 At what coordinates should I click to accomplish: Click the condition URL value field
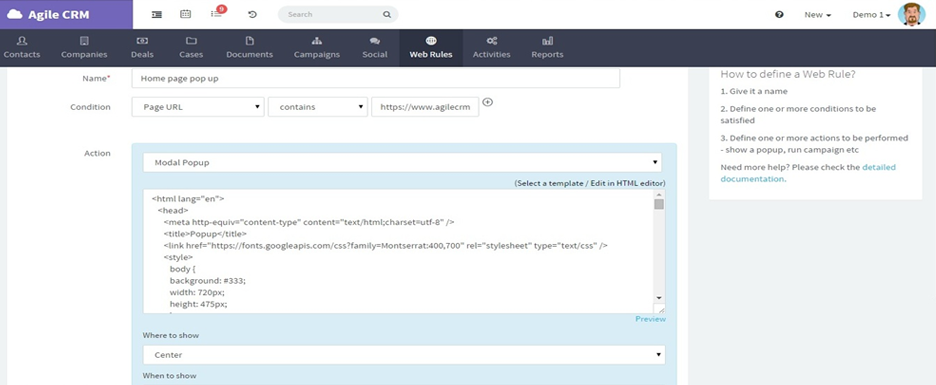425,107
